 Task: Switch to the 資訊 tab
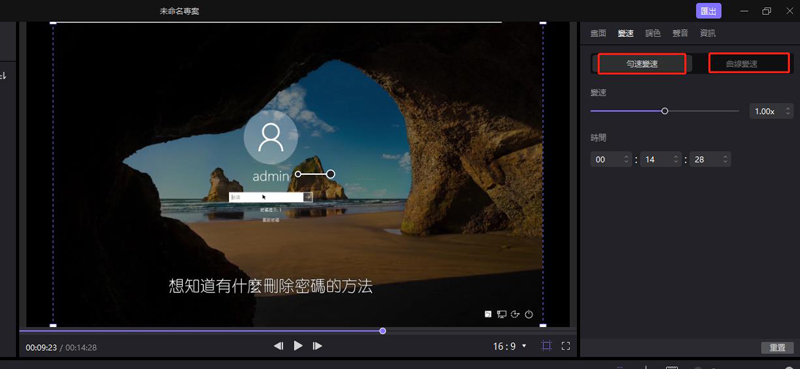(x=707, y=33)
